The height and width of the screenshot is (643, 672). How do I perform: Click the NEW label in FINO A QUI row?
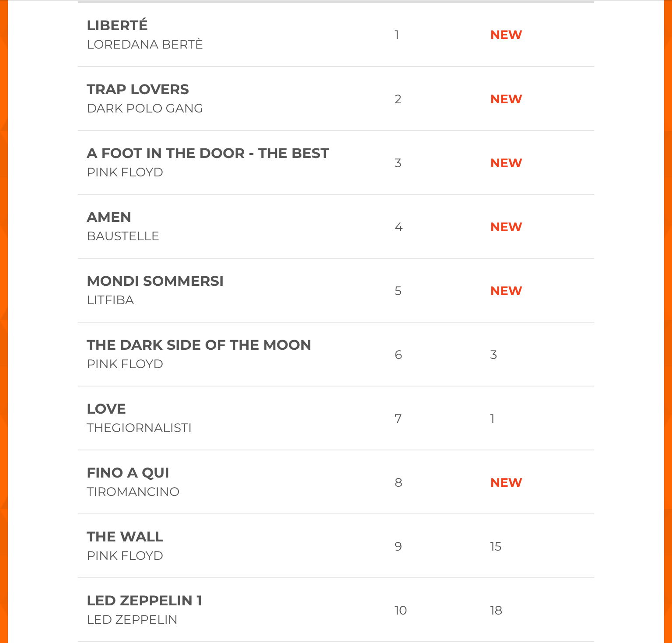click(506, 482)
